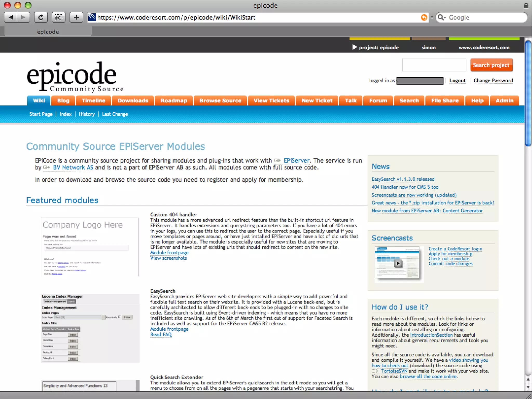Click the scrollbar down arrow

pos(528,387)
